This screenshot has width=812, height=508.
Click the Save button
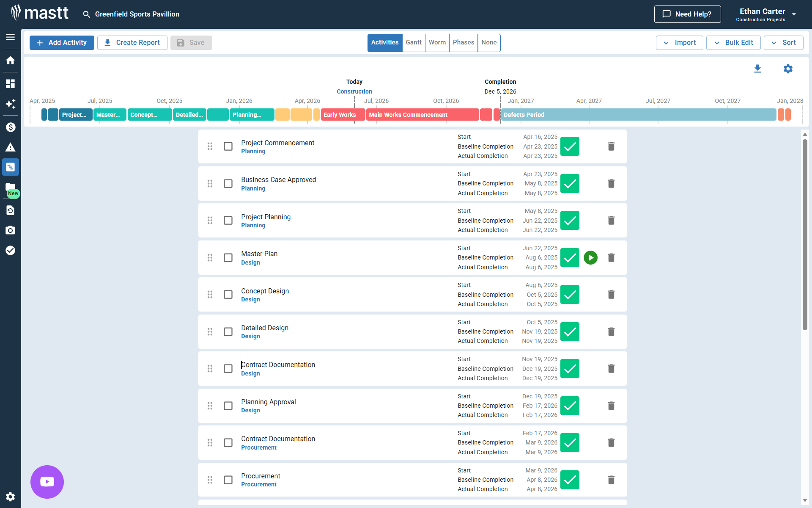point(191,43)
